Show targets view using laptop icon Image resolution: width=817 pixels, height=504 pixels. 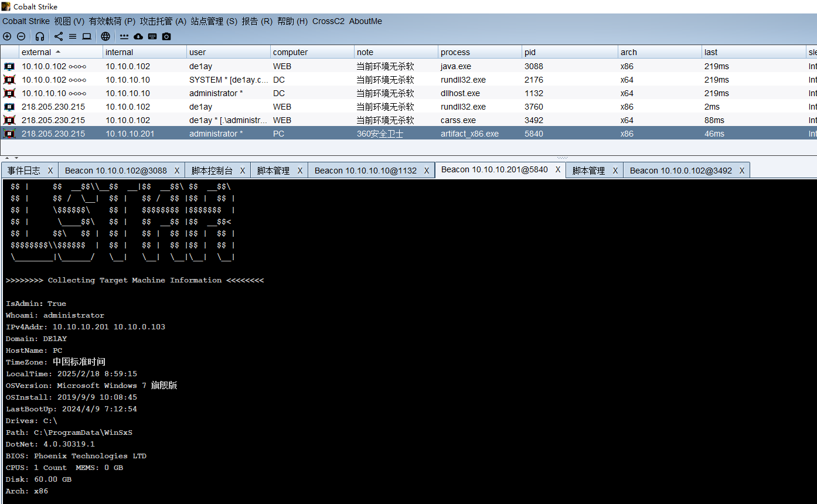pyautogui.click(x=87, y=36)
